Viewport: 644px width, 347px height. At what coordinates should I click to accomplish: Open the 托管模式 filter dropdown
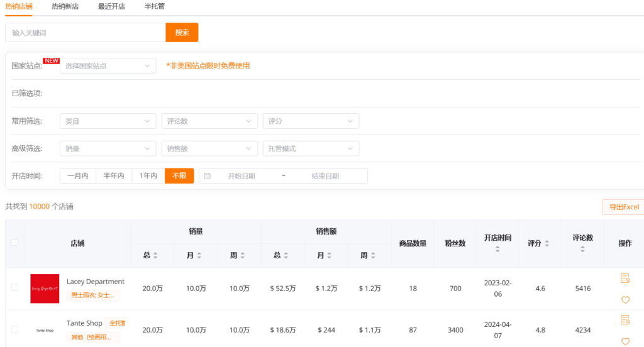(x=311, y=148)
